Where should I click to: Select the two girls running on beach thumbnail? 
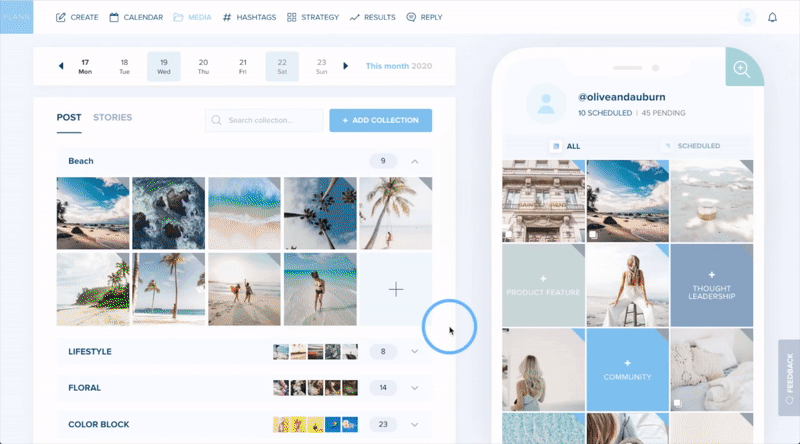[244, 289]
